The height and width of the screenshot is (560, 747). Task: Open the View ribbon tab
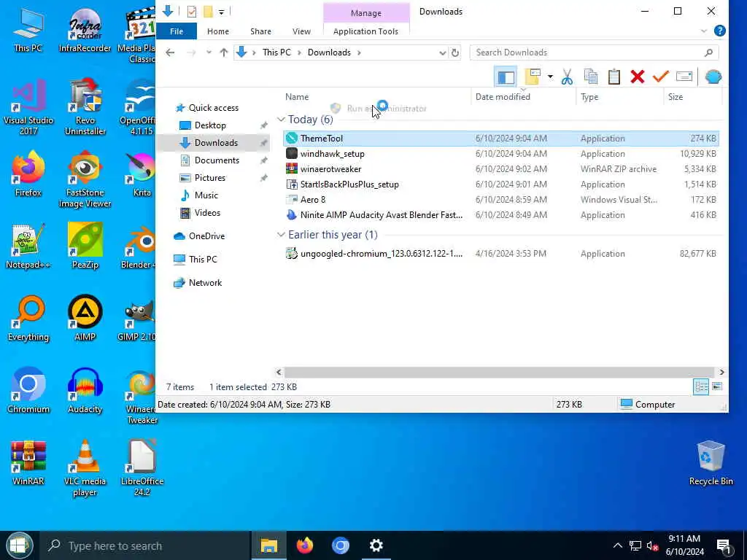pos(301,31)
